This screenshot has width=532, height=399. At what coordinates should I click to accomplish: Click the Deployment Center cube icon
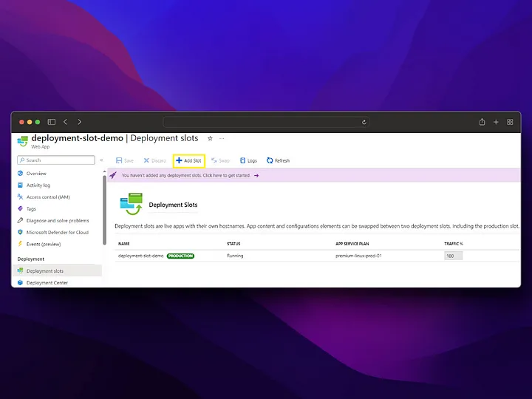[21, 282]
